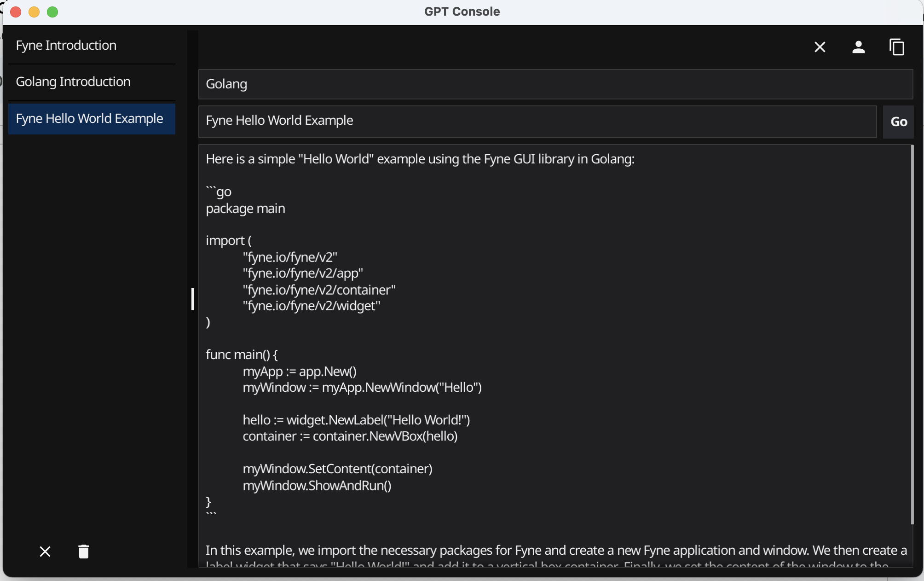924x581 pixels.
Task: Click the response area vertical scrollbar
Action: coord(912,335)
